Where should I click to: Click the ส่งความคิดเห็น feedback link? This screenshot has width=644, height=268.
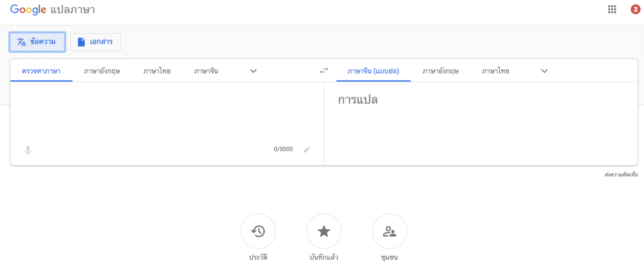coord(621,174)
